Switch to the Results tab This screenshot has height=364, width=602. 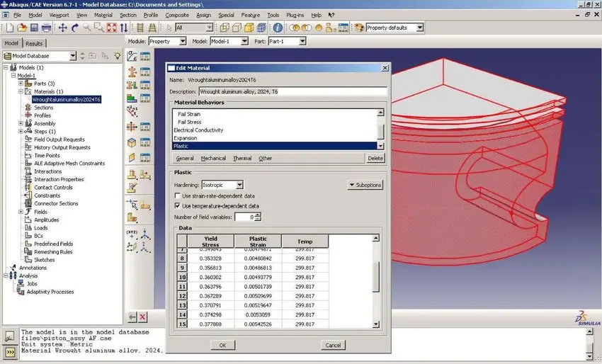tap(34, 43)
